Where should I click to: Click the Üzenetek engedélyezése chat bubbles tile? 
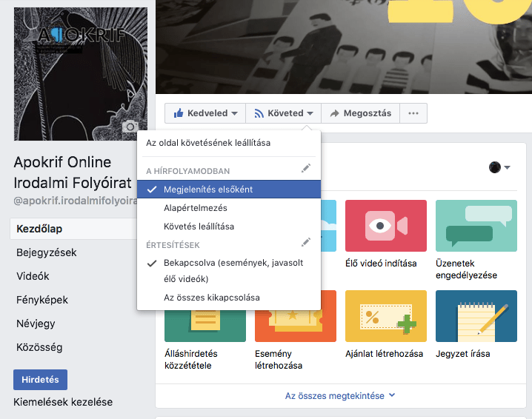476,226
